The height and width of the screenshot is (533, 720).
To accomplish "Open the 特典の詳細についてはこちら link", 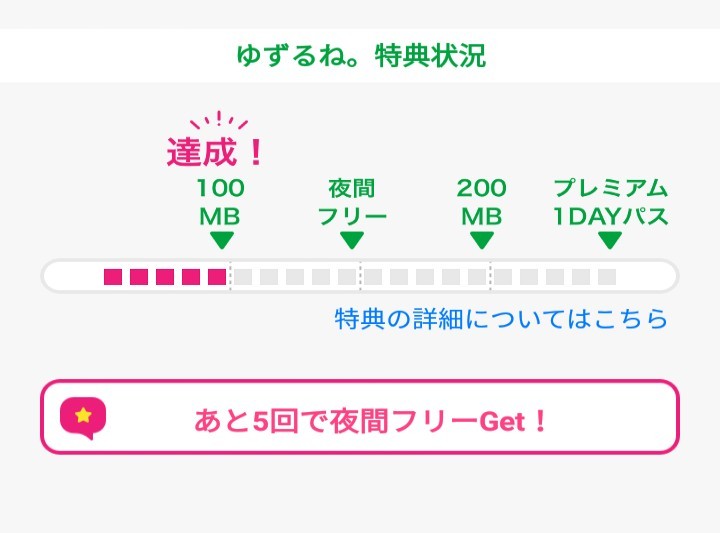I will [x=500, y=319].
